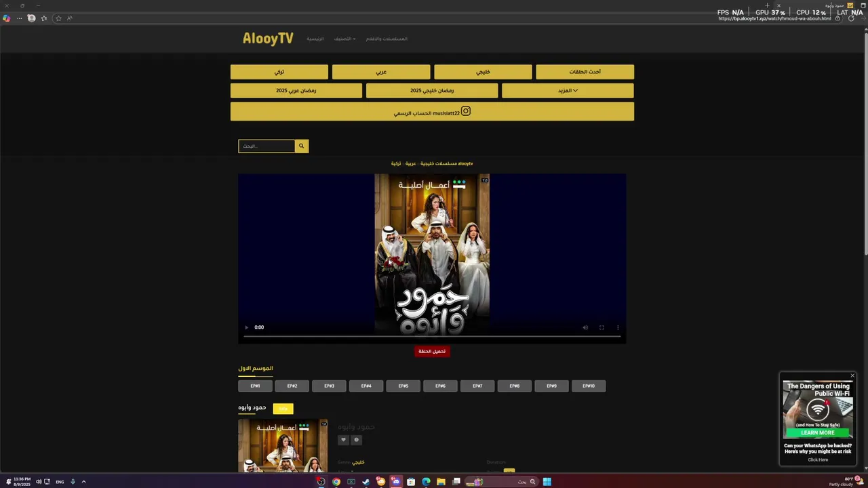Click browser favorites star icon

[58, 18]
